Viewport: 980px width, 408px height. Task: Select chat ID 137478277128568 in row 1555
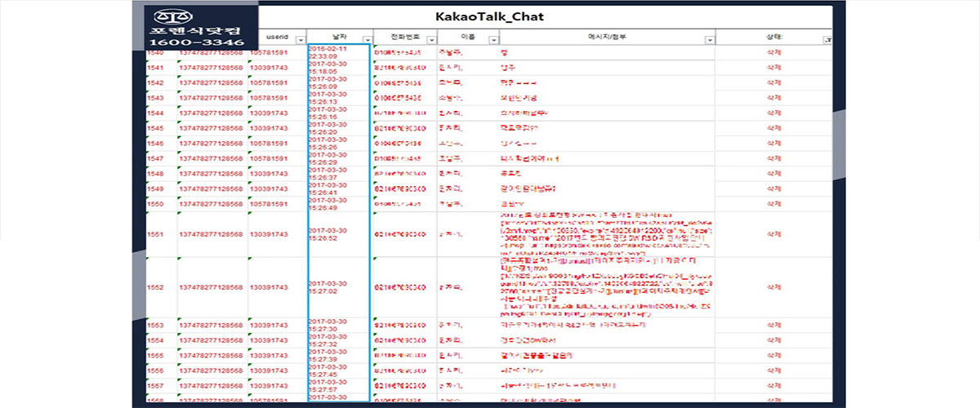coord(211,355)
